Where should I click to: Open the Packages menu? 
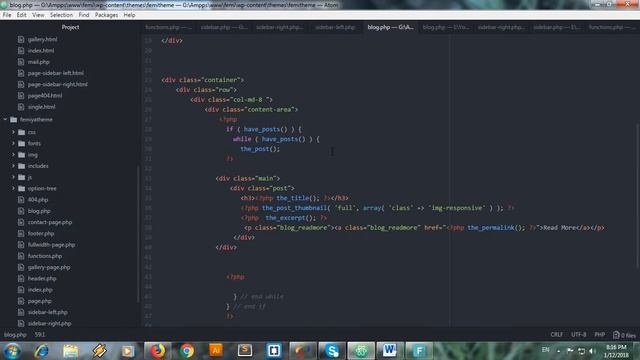tap(106, 15)
